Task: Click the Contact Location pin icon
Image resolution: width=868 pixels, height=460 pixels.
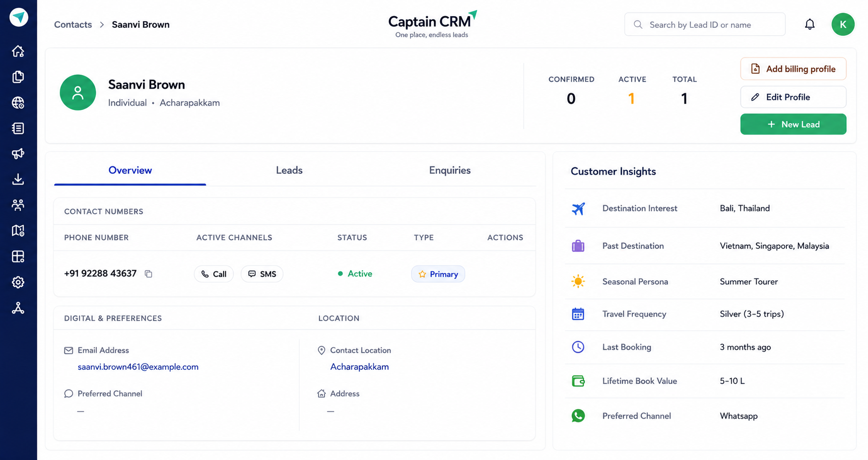Action: 321,350
